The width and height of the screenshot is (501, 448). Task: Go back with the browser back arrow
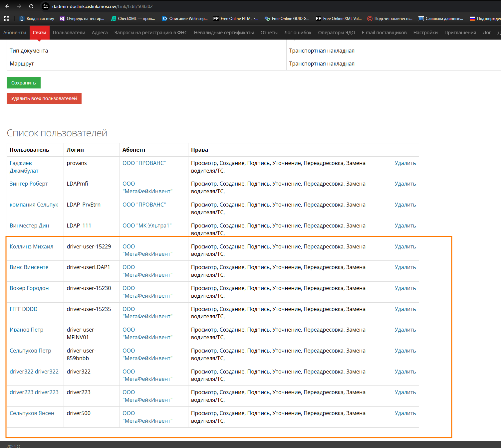click(x=7, y=6)
